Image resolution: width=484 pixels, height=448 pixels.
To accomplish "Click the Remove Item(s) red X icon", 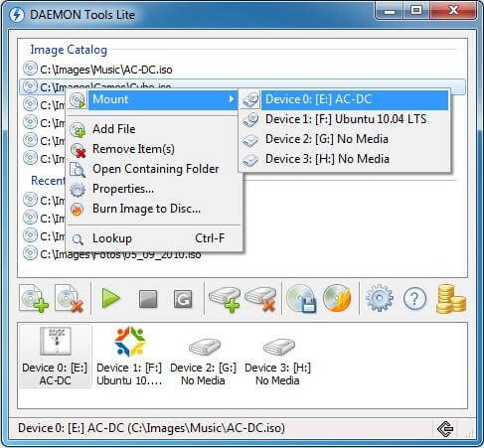I will [x=79, y=150].
